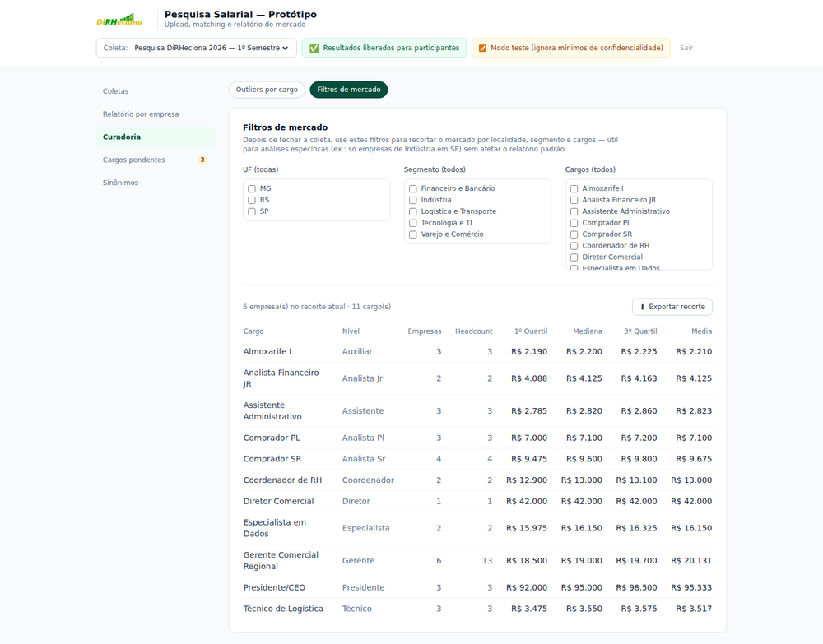
Task: Select Coordenador de RH in the table
Action: (282, 480)
